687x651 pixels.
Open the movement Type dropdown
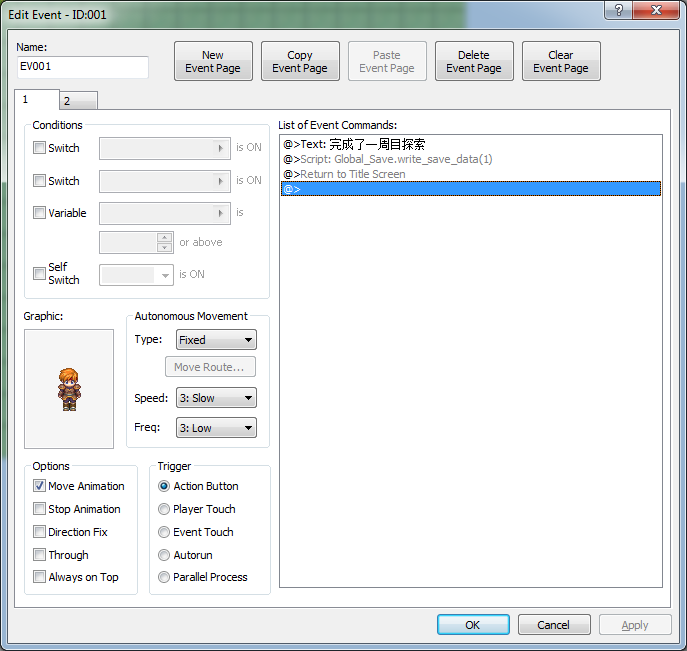216,340
